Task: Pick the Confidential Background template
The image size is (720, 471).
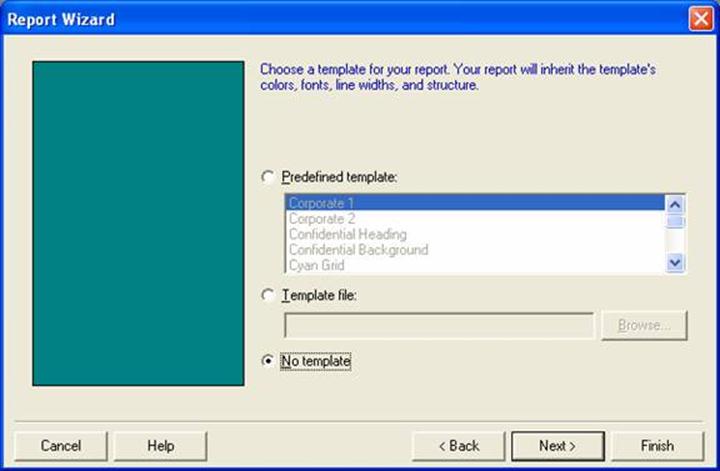Action: (475, 250)
